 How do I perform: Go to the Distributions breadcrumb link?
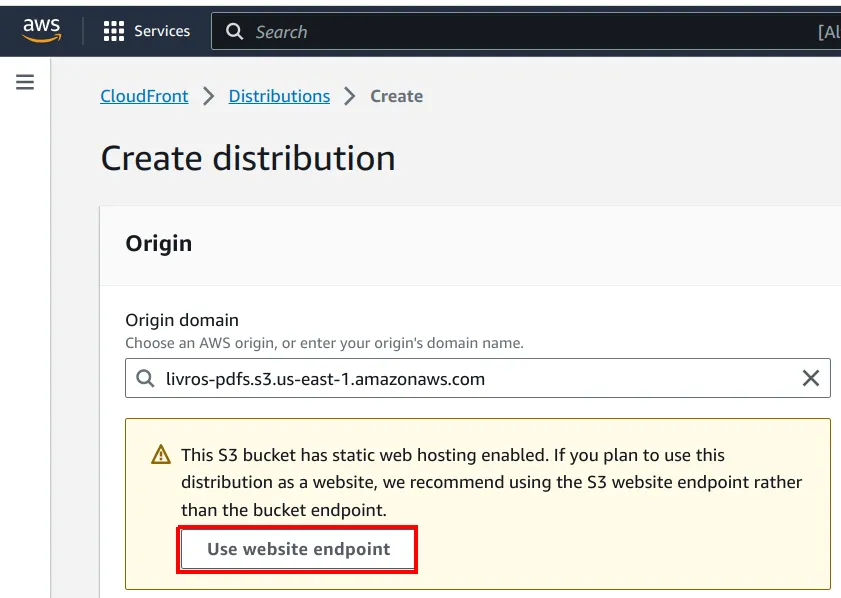click(279, 96)
